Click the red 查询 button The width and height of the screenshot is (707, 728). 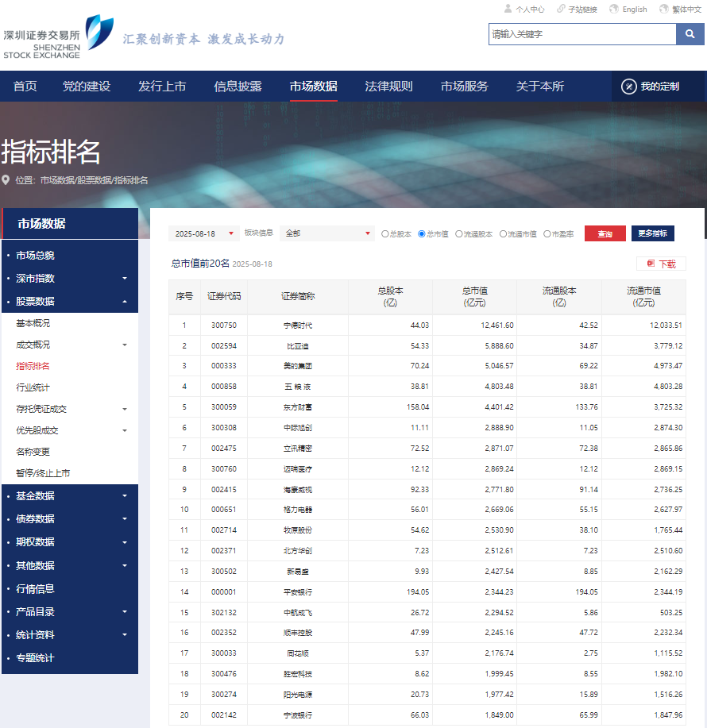pos(605,233)
